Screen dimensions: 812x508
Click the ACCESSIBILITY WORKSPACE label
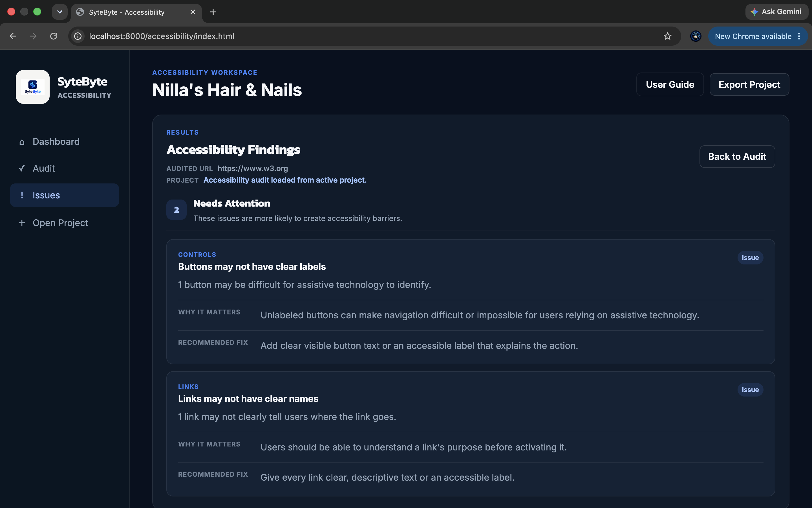(205, 73)
